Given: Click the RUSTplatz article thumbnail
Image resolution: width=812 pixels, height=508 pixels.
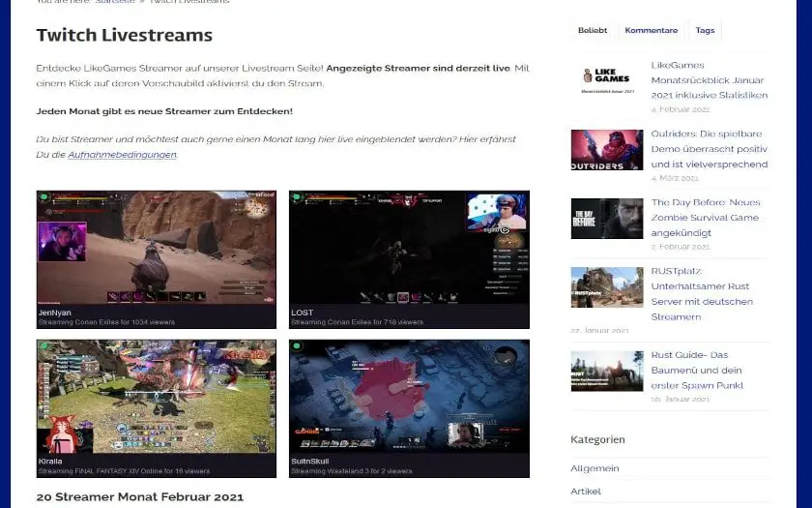Looking at the screenshot, I should tap(607, 287).
